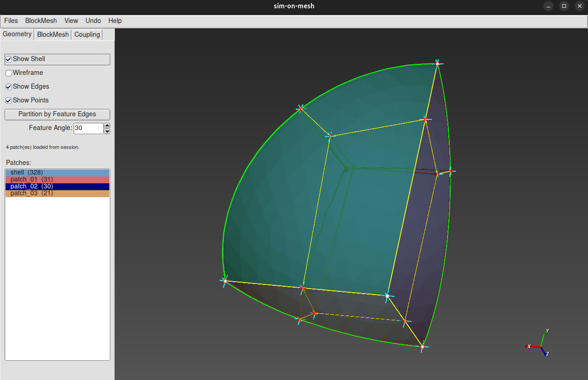This screenshot has width=588, height=380.
Task: Enable the Wireframe checkbox
Action: point(8,73)
